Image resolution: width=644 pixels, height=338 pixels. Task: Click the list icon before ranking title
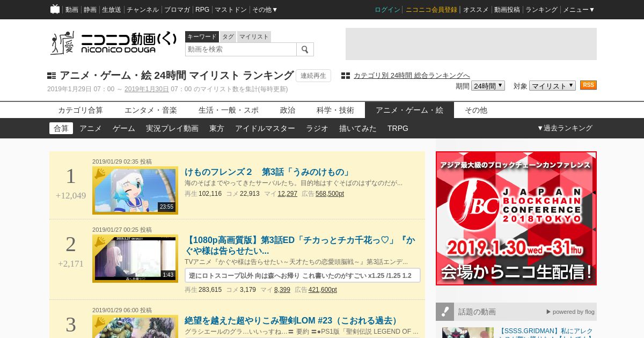tap(52, 76)
